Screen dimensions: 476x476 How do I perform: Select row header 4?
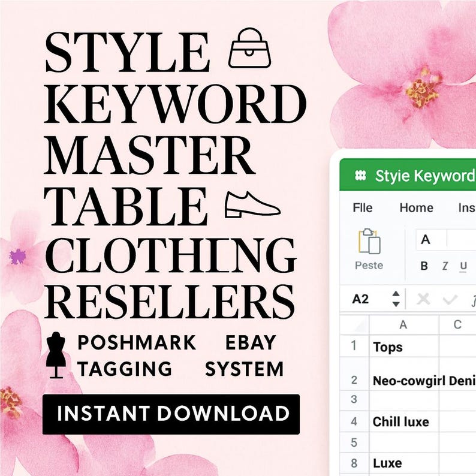pos(354,421)
